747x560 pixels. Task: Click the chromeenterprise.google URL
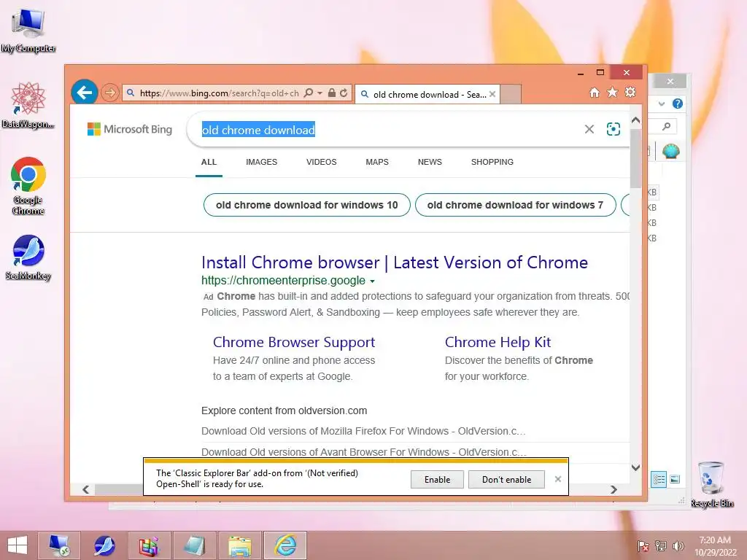pyautogui.click(x=284, y=281)
